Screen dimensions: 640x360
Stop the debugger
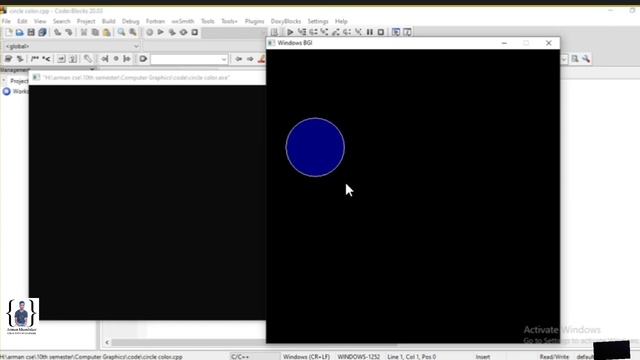click(x=380, y=32)
